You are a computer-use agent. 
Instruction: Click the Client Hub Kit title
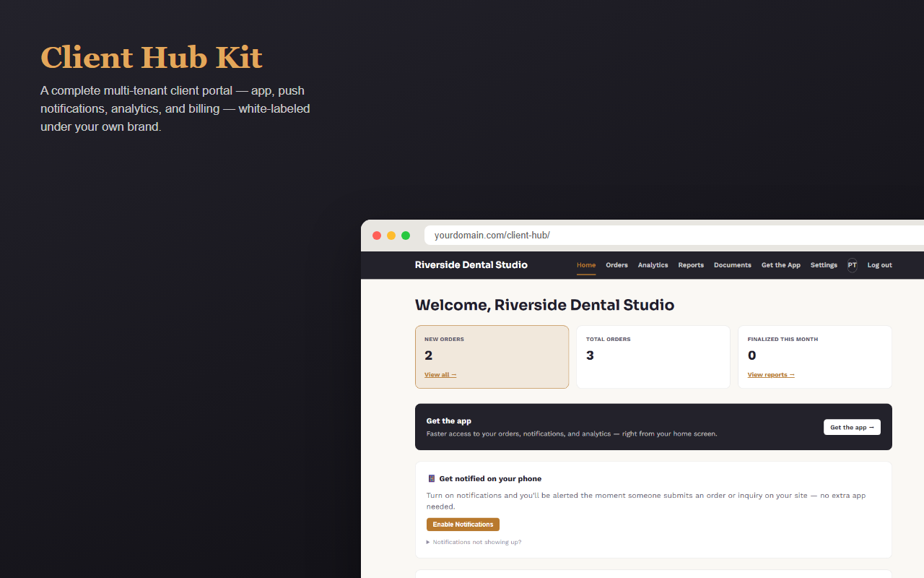coord(152,58)
